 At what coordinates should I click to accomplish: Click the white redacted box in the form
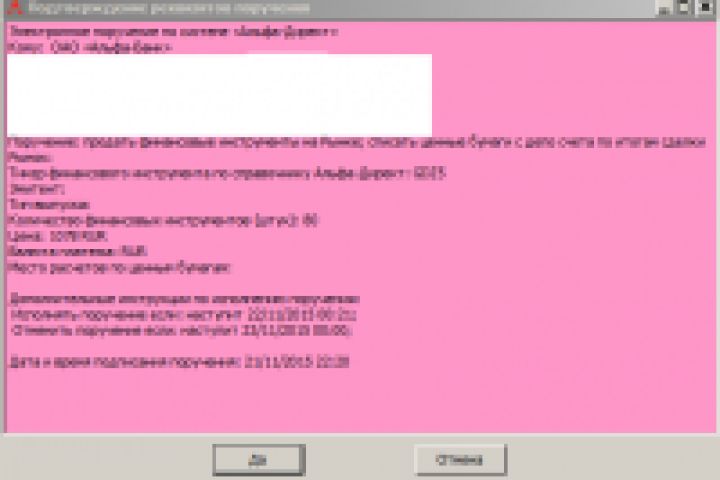coord(219,94)
